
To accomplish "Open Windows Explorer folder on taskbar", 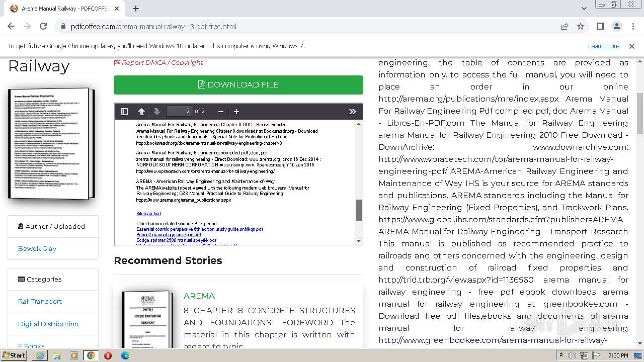I will (57, 355).
